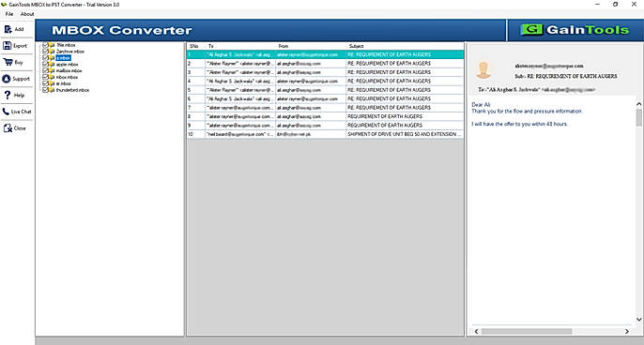Select email row 1 in the list
Screen dimensions: 644x345
(325, 54)
